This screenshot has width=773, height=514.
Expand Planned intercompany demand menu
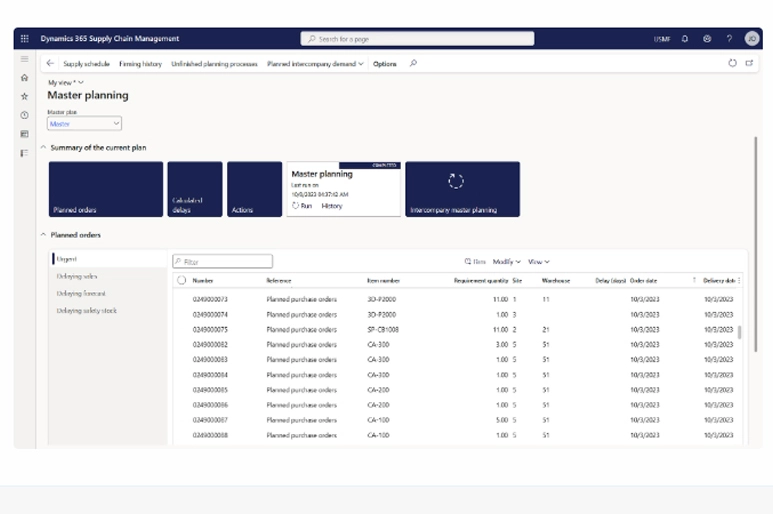(315, 64)
